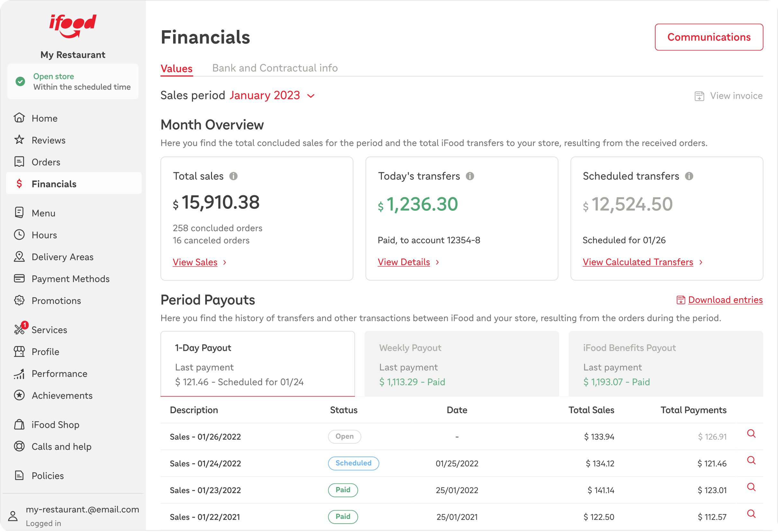778x532 pixels.
Task: Open Orders from the sidebar
Action: (x=46, y=162)
